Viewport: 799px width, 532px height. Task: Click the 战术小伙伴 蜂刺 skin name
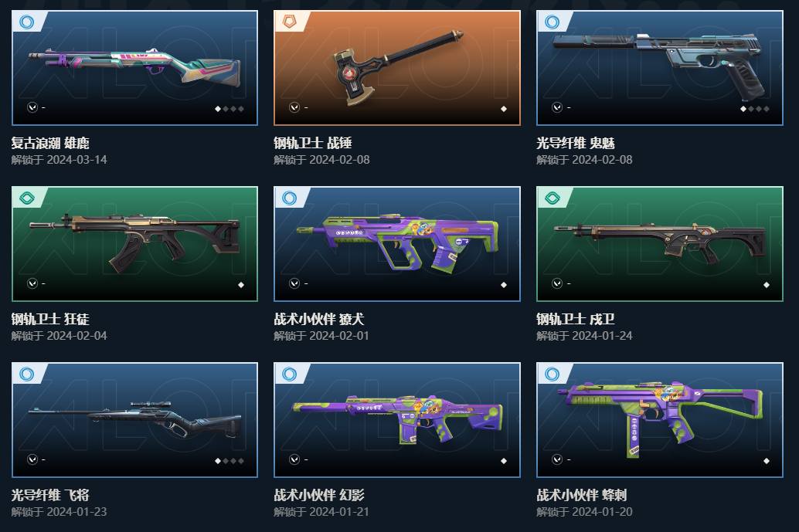point(581,495)
